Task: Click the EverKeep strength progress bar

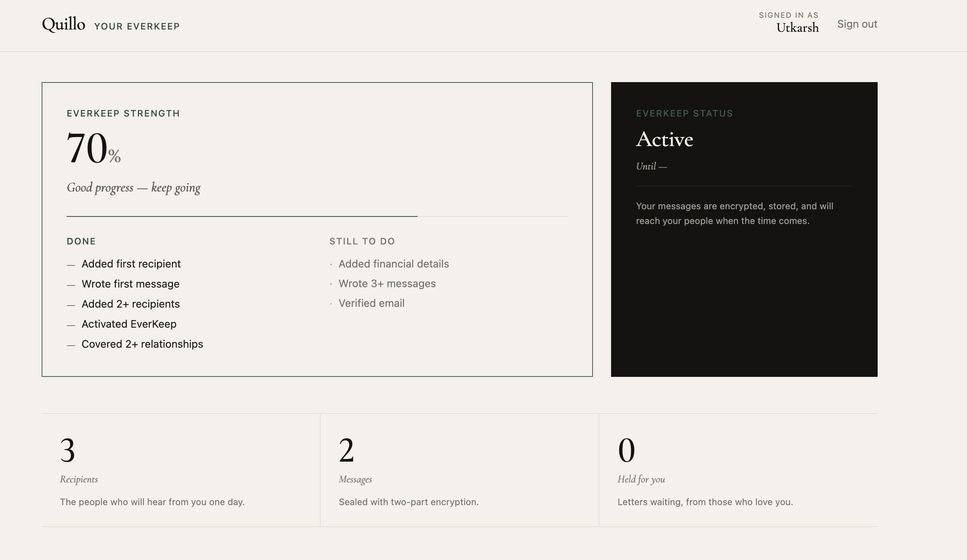Action: click(x=317, y=216)
